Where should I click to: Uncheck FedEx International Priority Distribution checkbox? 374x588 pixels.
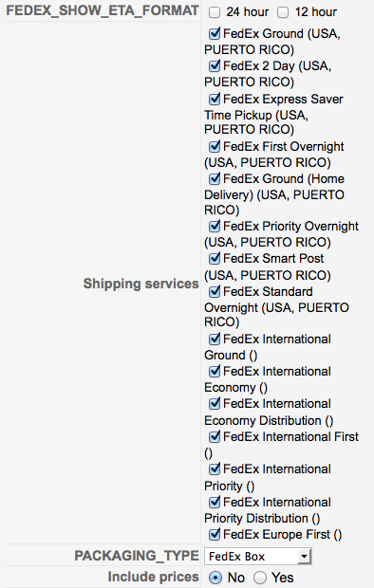tap(215, 502)
